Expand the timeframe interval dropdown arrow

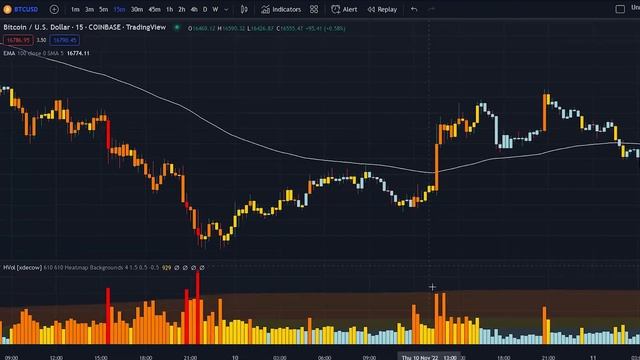[227, 9]
